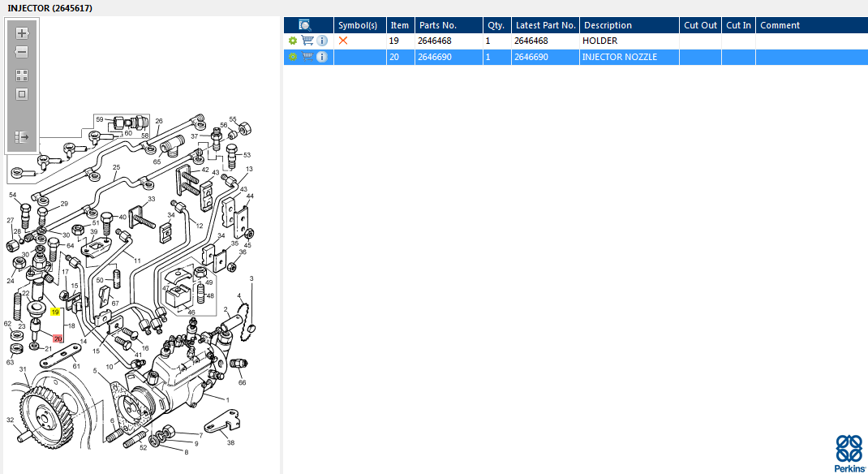
Task: Show info for HOLDER part 2646468
Action: point(322,41)
